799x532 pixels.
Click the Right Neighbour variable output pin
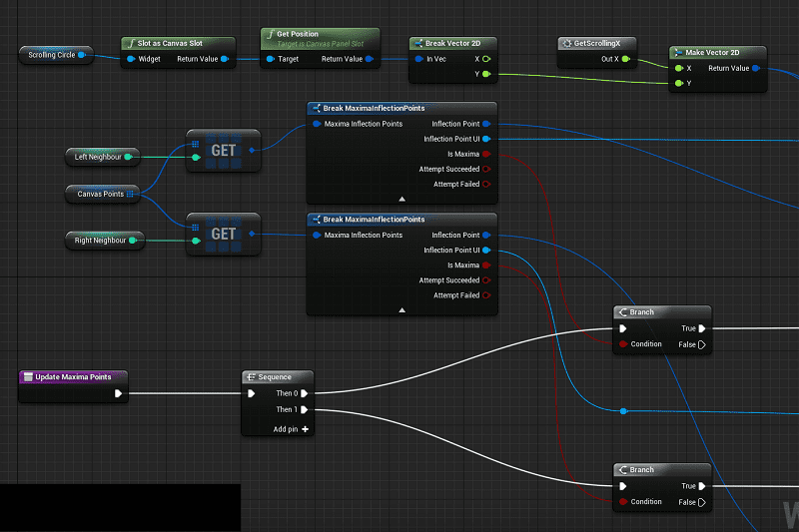click(x=133, y=241)
